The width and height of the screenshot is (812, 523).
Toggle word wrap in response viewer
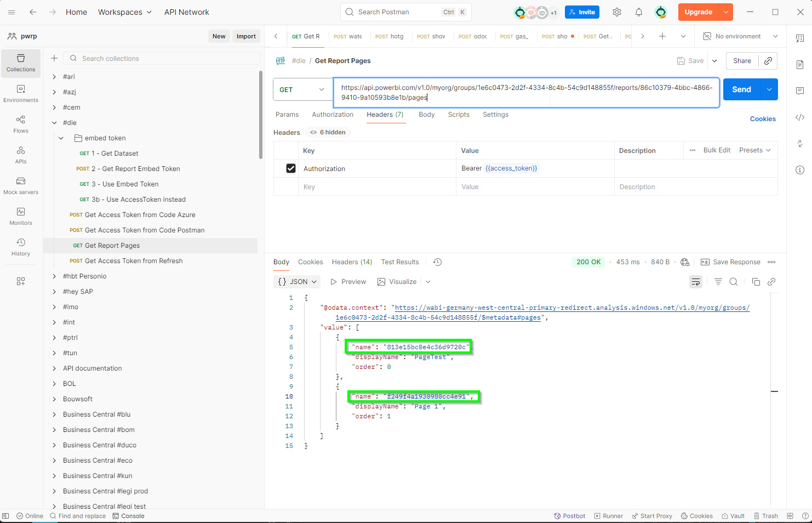point(696,282)
